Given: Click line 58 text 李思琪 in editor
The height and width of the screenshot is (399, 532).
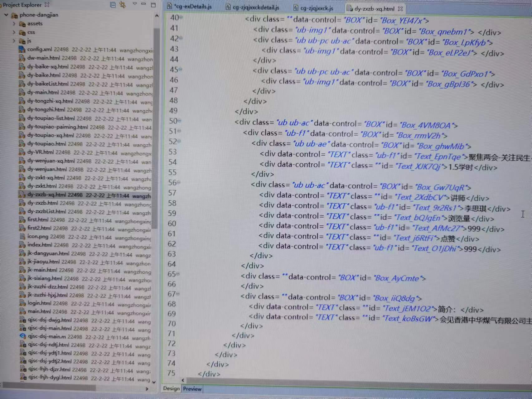Looking at the screenshot, I should (475, 209).
